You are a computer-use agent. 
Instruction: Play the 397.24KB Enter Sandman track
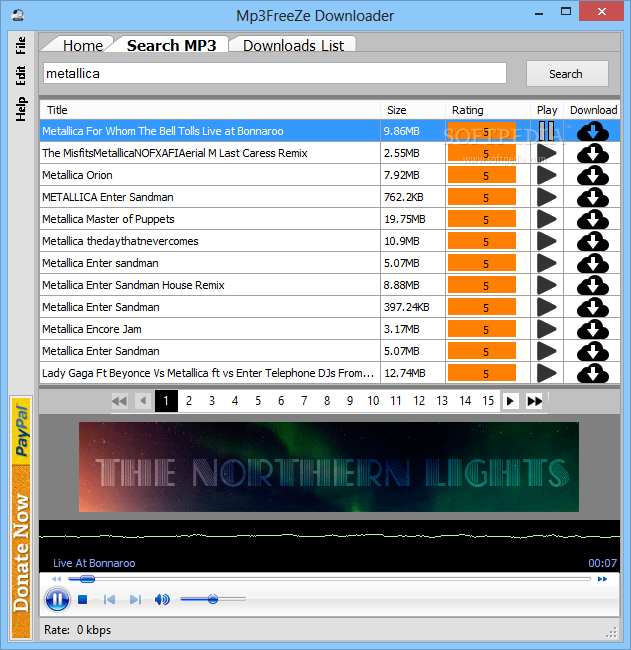pyautogui.click(x=546, y=307)
